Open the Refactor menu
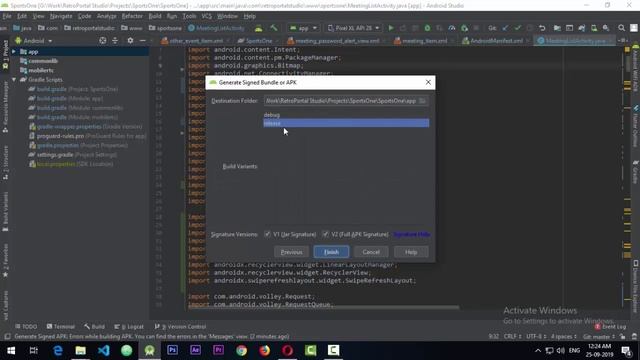Viewport: 640px width, 360px height. 132,16
